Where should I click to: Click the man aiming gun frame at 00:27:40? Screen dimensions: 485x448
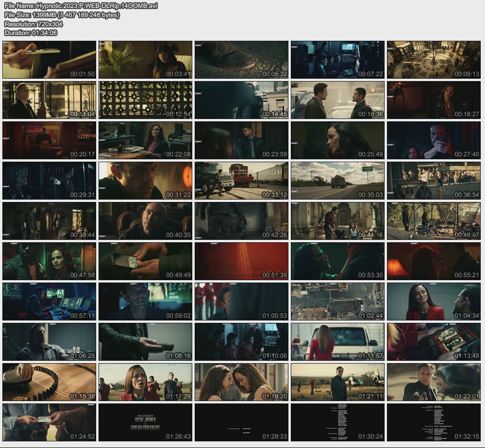(x=433, y=140)
